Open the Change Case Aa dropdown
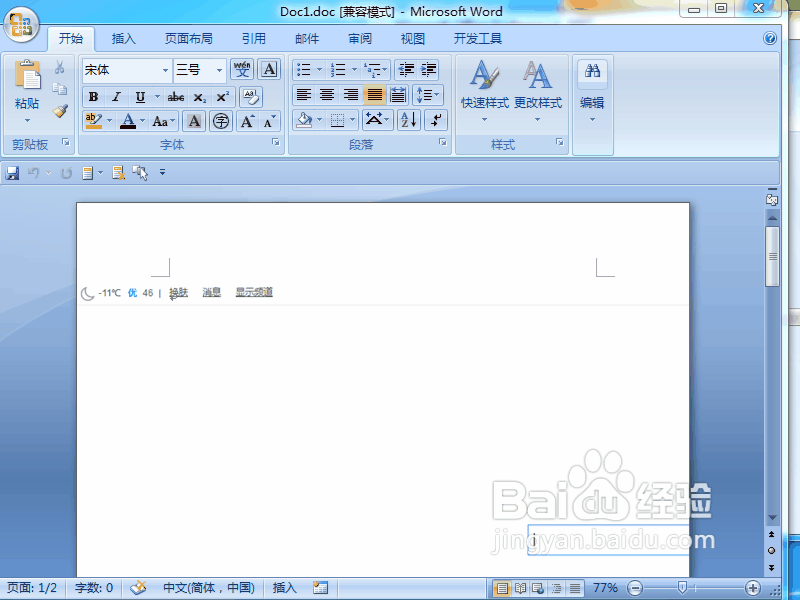Viewport: 800px width, 600px height. point(164,121)
